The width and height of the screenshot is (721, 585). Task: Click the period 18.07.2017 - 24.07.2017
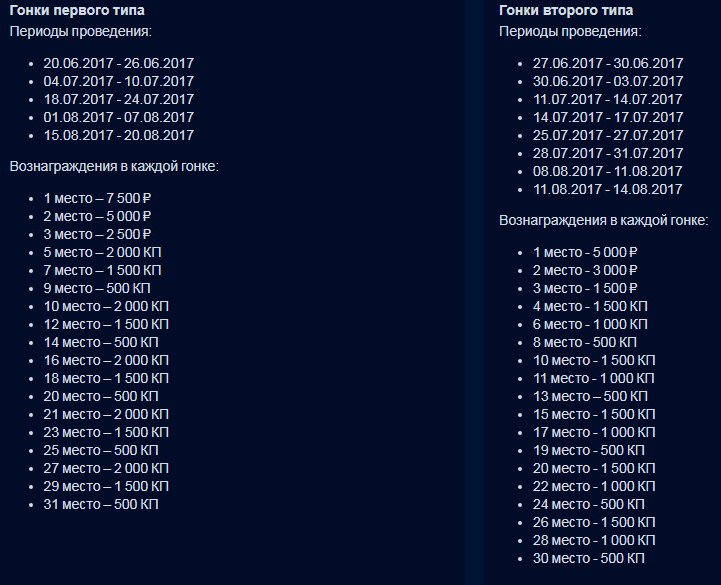pos(119,99)
